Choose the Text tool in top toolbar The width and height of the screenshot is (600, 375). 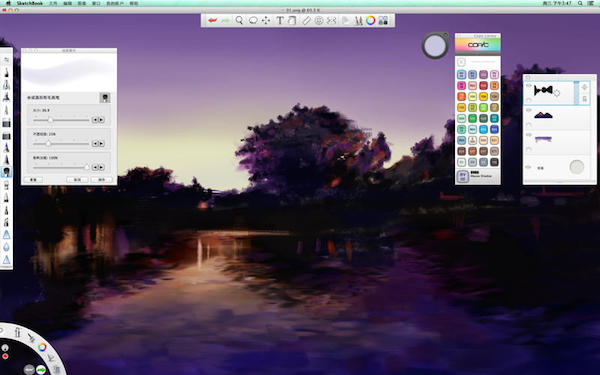coord(280,20)
